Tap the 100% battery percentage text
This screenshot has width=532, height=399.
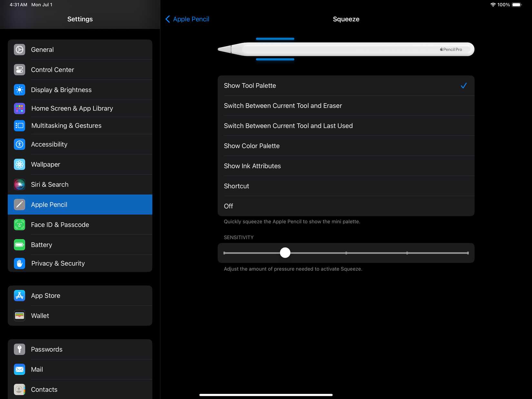click(x=504, y=5)
